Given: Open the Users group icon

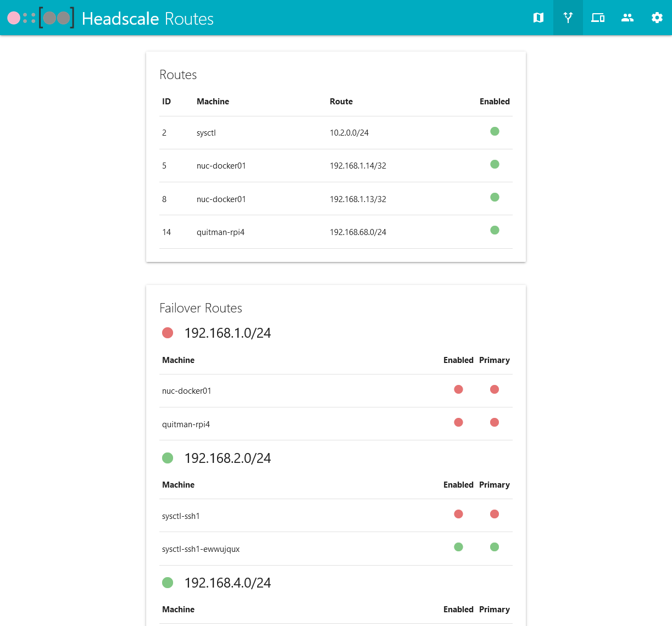Looking at the screenshot, I should 627,18.
